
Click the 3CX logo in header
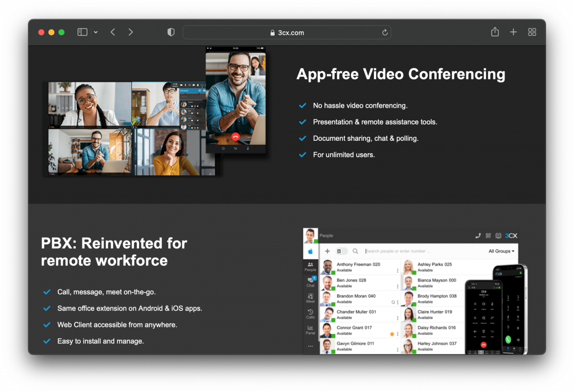[511, 236]
